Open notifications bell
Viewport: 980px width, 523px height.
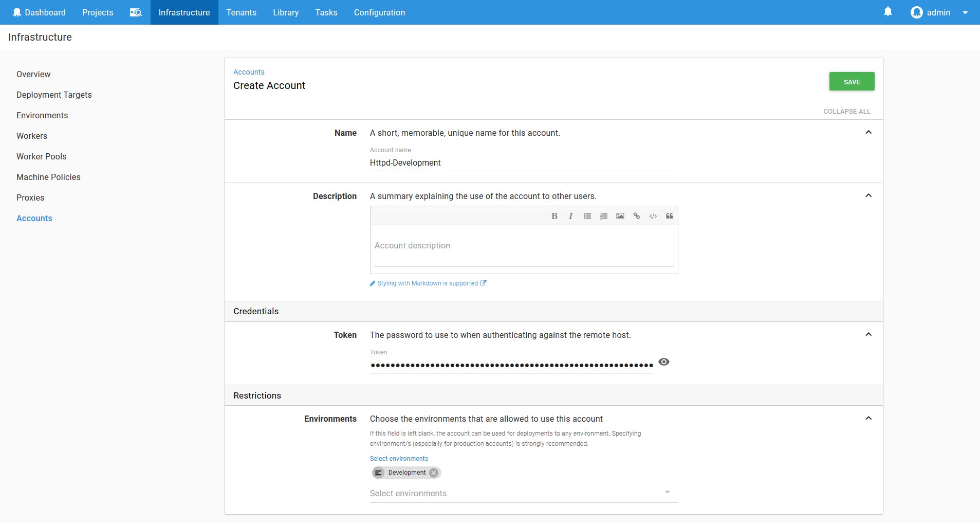point(887,12)
